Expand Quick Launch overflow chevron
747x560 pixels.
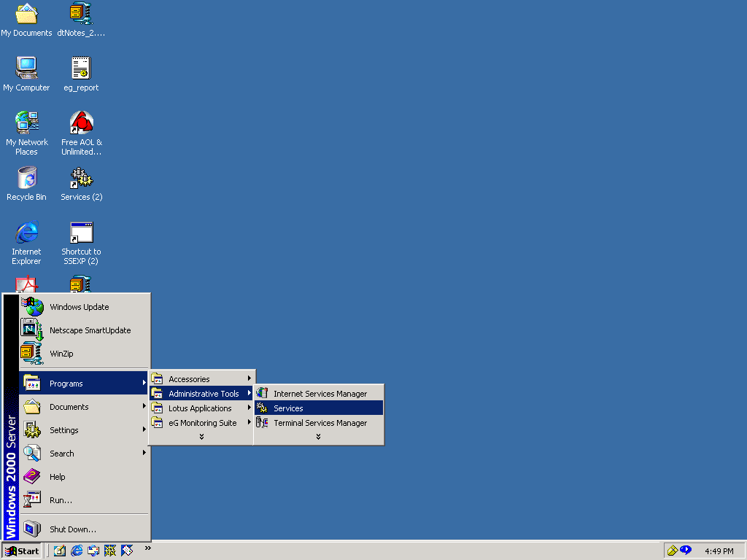pos(147,548)
